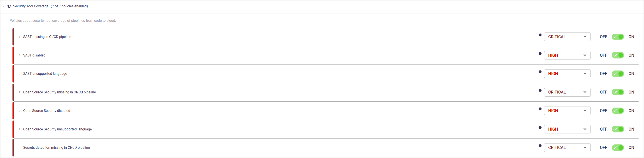Toggle off Secrets detection missing in CI/CD pipeline
This screenshot has width=644, height=158.
pyautogui.click(x=618, y=148)
